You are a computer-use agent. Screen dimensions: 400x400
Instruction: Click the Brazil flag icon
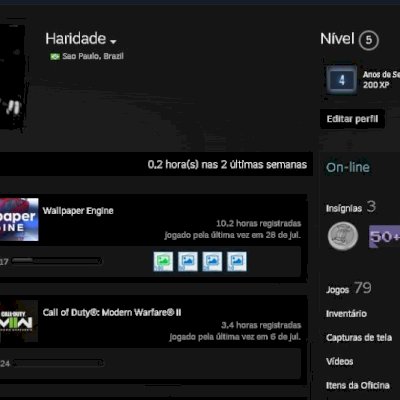(55, 56)
